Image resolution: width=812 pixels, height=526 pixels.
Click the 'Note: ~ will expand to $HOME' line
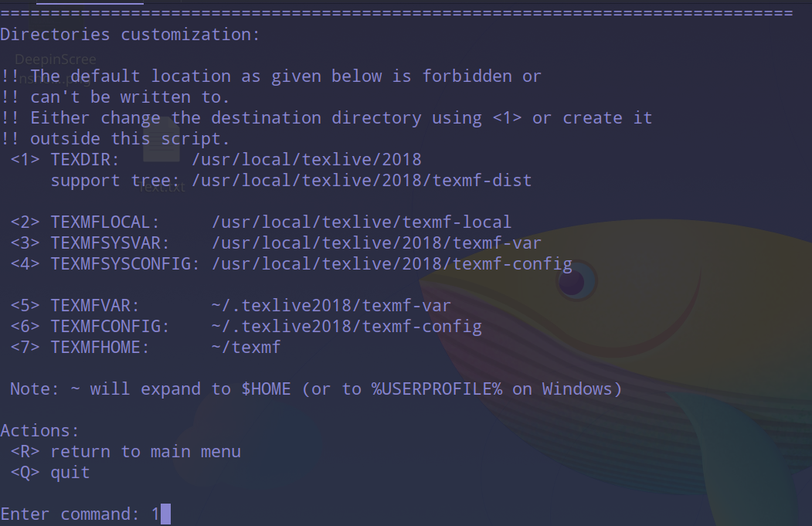[315, 389]
